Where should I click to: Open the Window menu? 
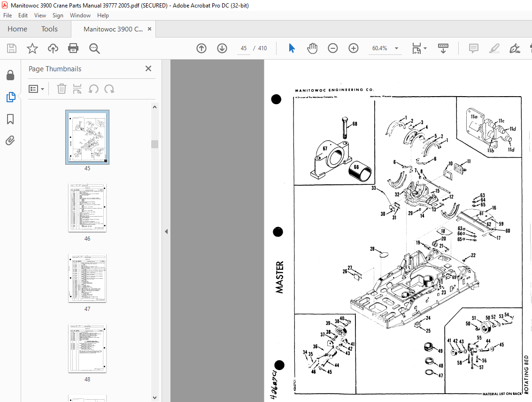point(80,15)
